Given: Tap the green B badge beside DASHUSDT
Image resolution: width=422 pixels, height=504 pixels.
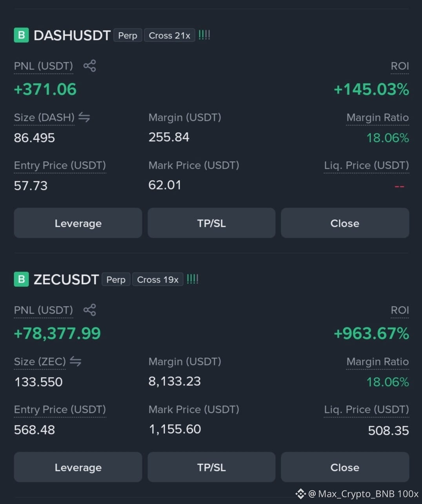Looking at the screenshot, I should point(21,35).
